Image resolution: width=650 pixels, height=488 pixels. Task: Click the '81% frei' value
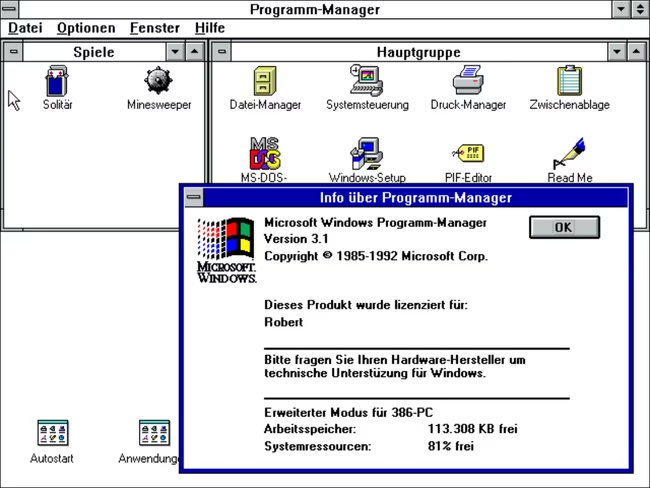click(451, 446)
